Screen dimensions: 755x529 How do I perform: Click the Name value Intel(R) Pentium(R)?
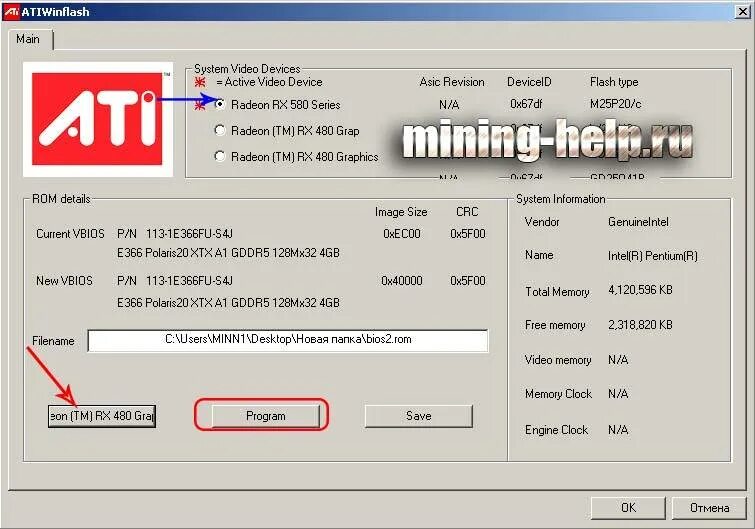(652, 256)
